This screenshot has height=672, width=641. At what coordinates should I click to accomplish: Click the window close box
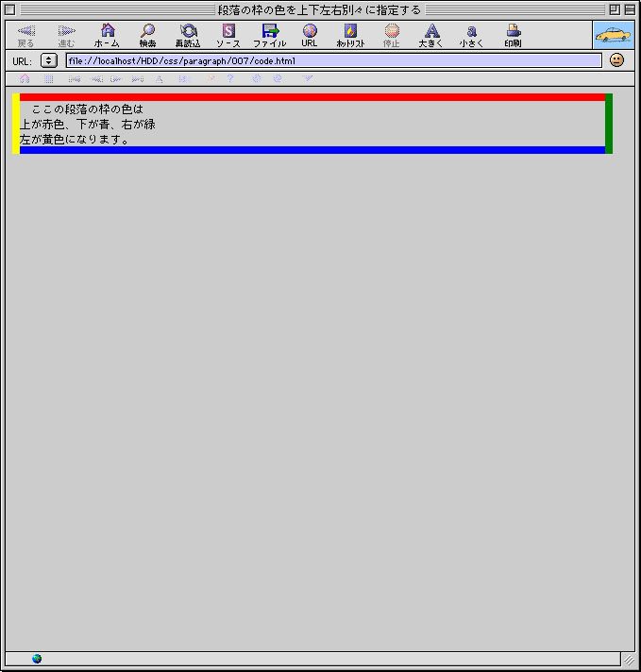(x=9, y=9)
